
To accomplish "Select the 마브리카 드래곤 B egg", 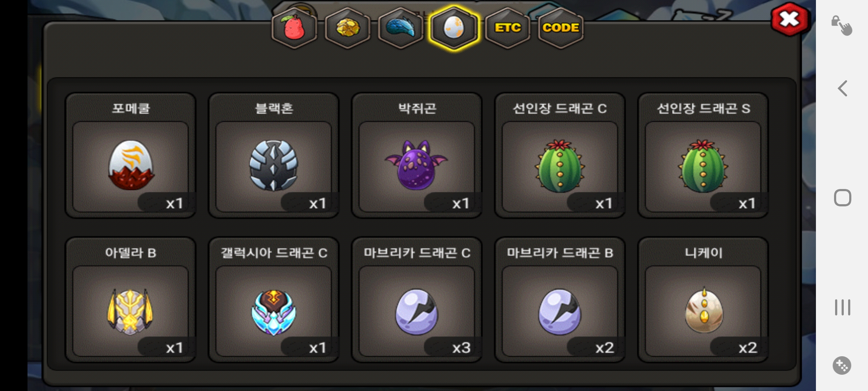I will coord(560,300).
